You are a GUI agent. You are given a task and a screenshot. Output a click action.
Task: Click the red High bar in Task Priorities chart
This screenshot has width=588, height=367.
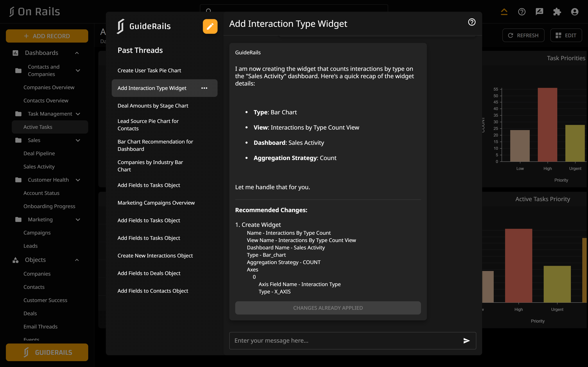pos(547,125)
